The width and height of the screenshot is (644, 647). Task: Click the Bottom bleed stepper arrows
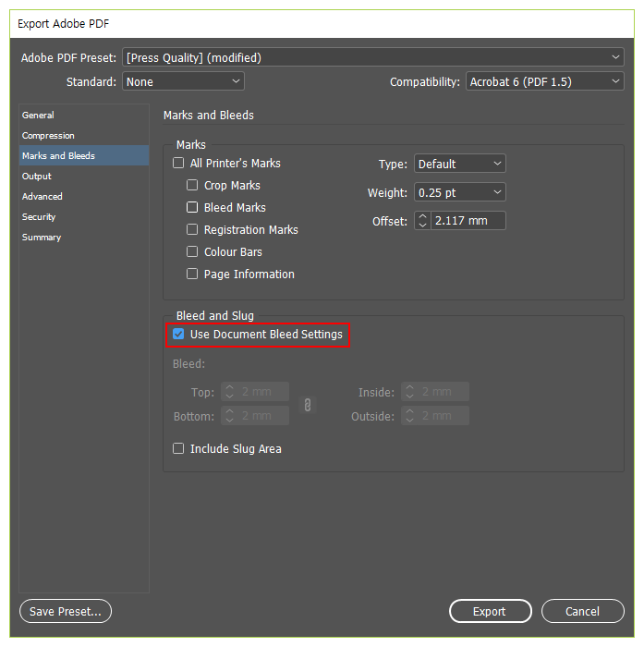point(230,416)
